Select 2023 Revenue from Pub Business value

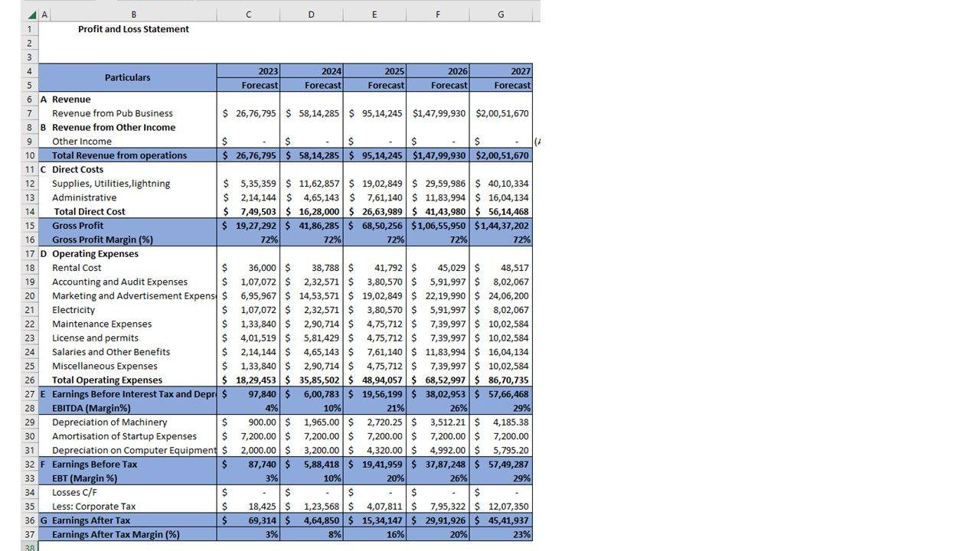coord(248,113)
